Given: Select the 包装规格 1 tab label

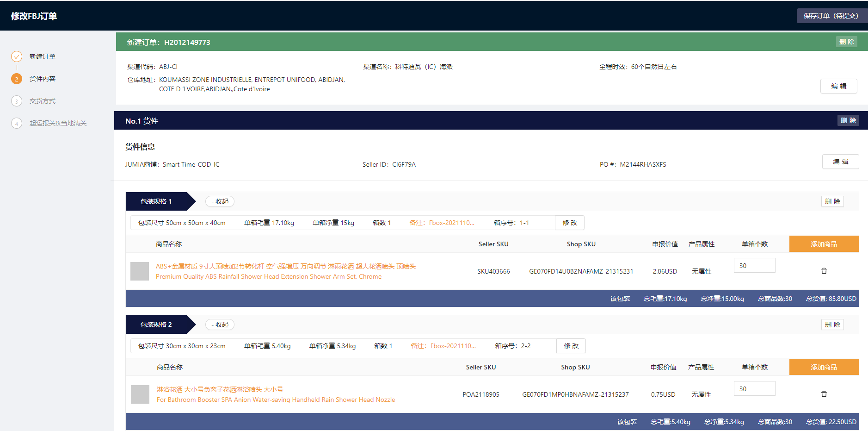Looking at the screenshot, I should pyautogui.click(x=156, y=201).
